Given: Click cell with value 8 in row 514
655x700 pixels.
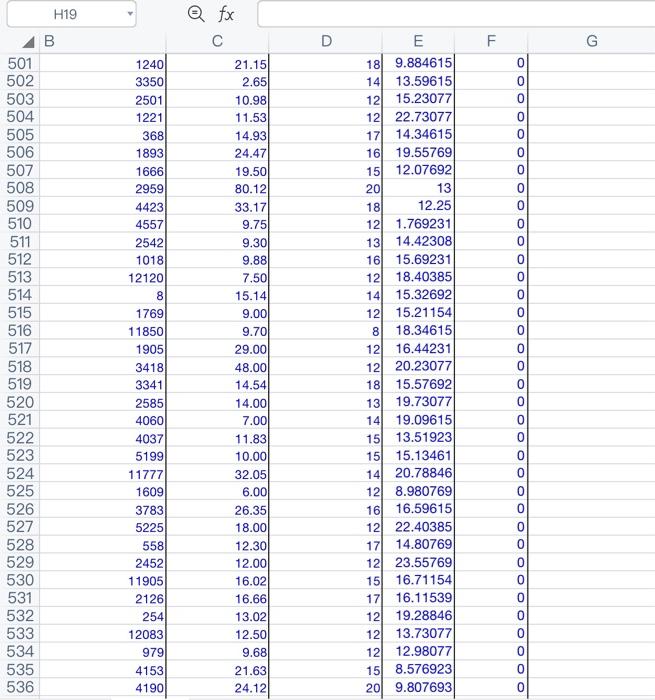Looking at the screenshot, I should tap(103, 295).
